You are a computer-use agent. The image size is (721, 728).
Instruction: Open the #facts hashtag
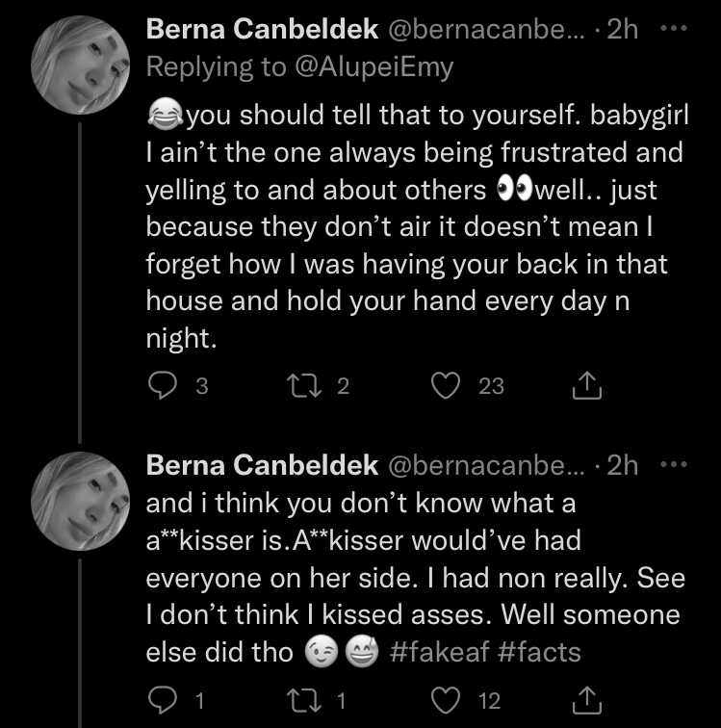coord(539,652)
